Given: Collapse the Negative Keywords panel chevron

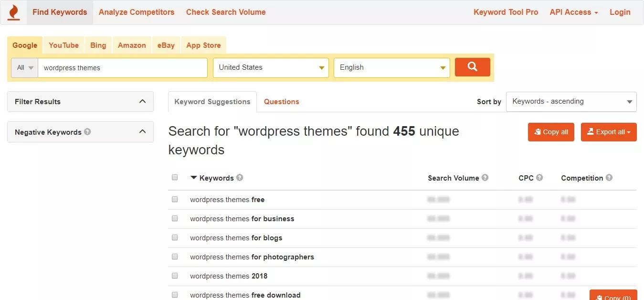Looking at the screenshot, I should (x=142, y=131).
